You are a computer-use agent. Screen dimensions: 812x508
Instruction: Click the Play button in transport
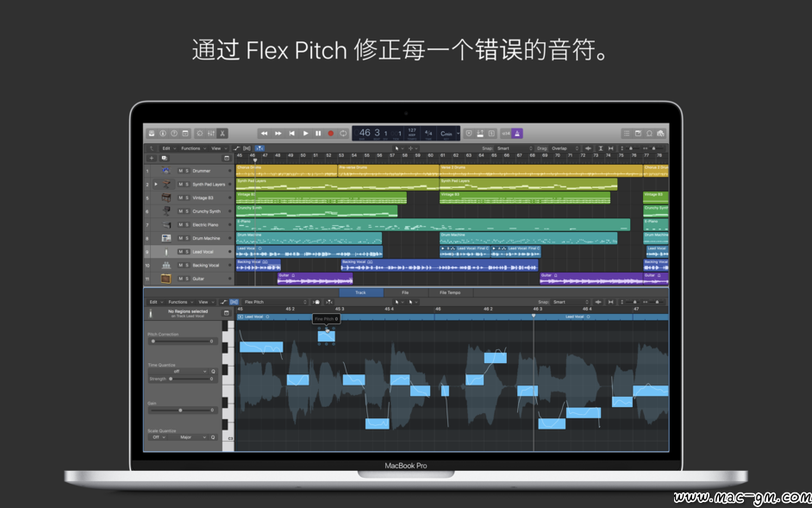click(305, 133)
